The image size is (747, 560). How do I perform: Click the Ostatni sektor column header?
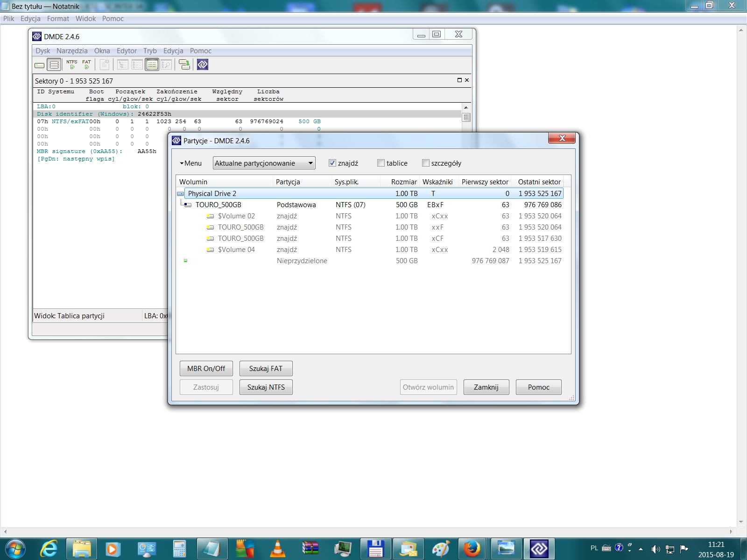(x=537, y=182)
